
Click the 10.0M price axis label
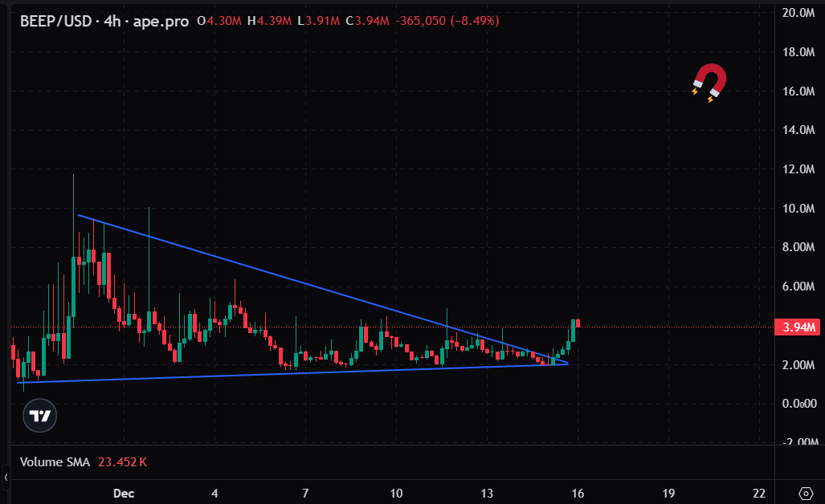[x=798, y=209]
